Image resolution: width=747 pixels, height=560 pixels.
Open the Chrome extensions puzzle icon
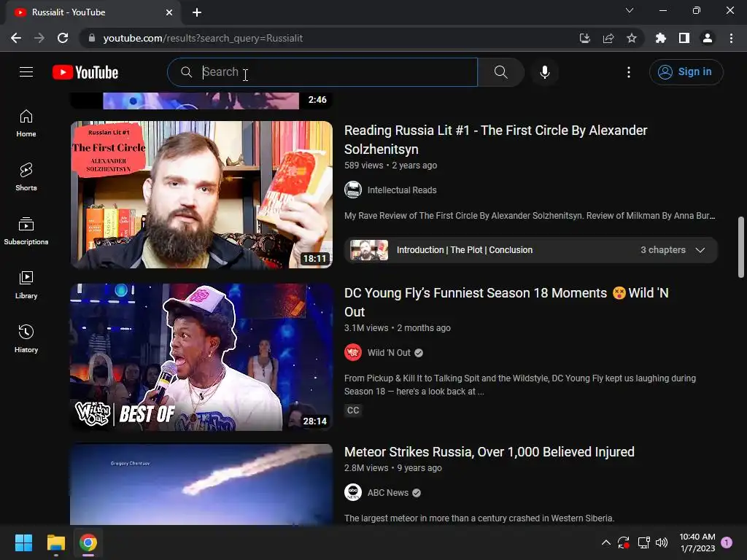click(661, 38)
